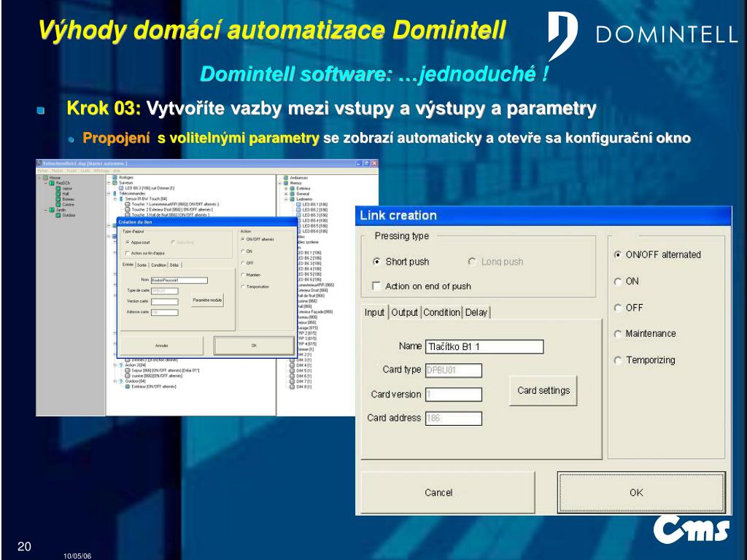This screenshot has height=560, width=747.
Task: Click the Action 3 group icon
Action: coord(121,365)
